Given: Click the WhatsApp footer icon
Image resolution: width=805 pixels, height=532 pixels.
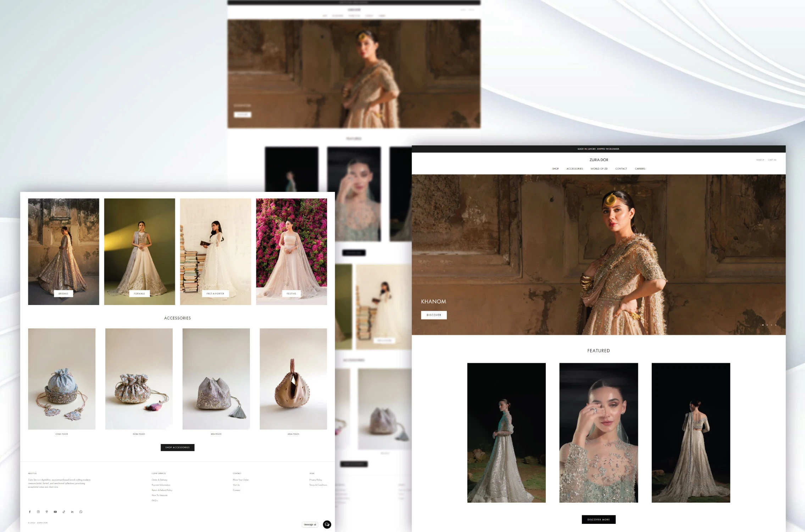Looking at the screenshot, I should pos(81,512).
